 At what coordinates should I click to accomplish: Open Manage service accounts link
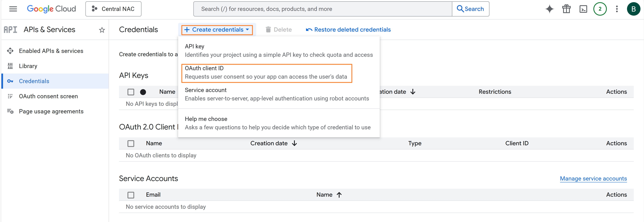click(593, 179)
